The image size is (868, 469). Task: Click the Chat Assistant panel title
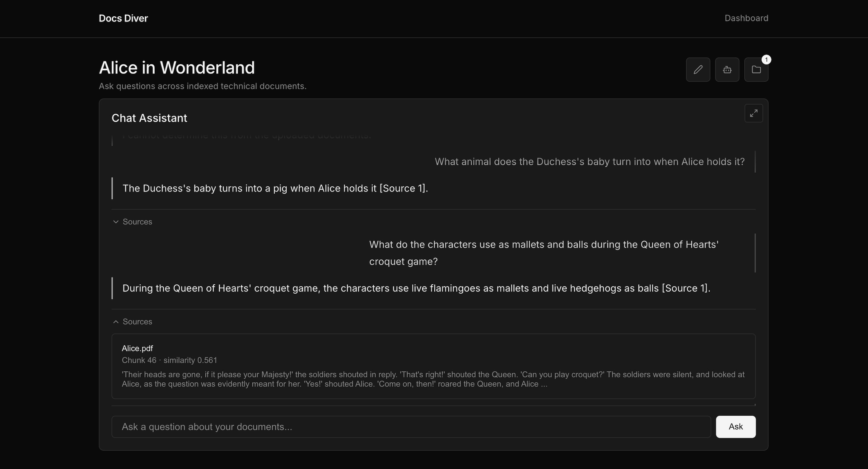point(149,118)
